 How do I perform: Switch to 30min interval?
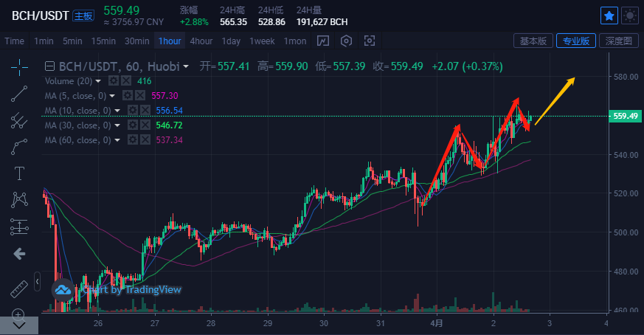coord(136,41)
